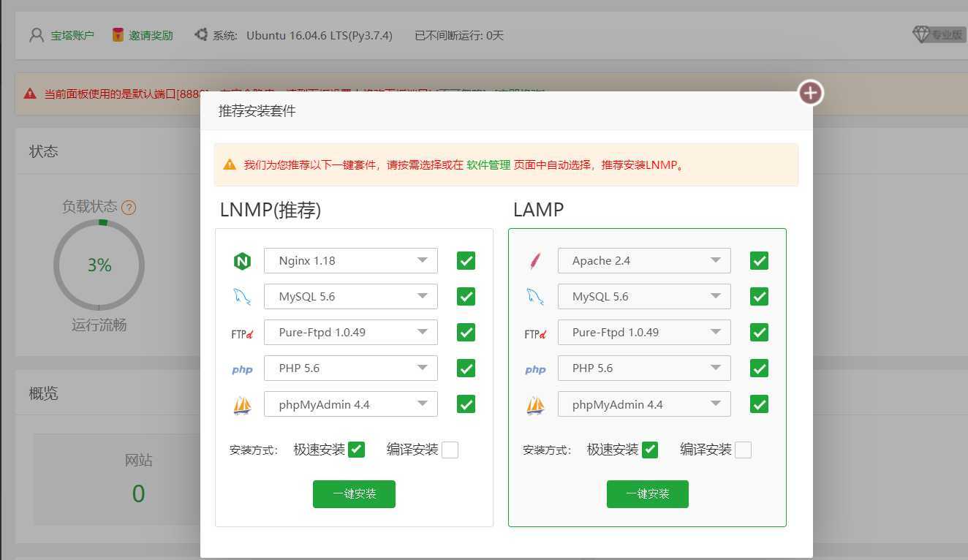Viewport: 968px width, 560px height.
Task: Click the user account icon in header
Action: point(37,35)
